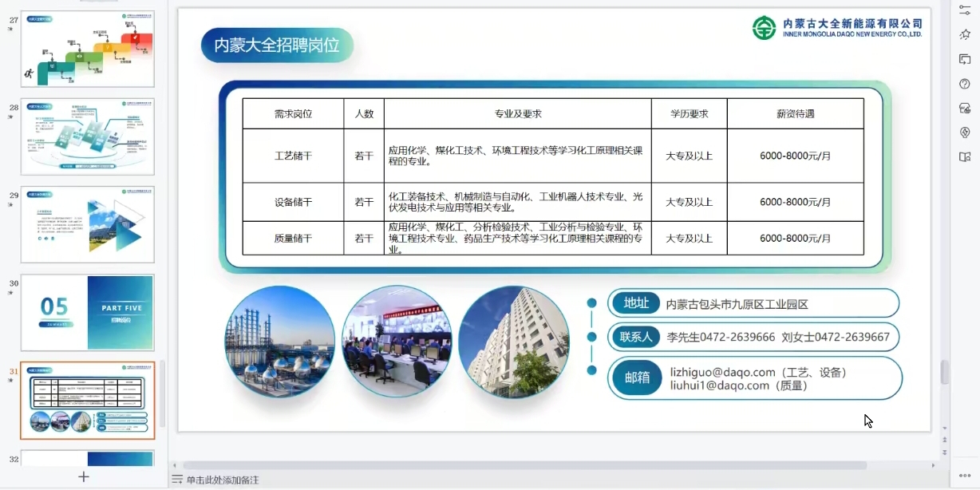Click the image tools sidebar icon
Viewport: 980px width, 490px height.
[965, 109]
